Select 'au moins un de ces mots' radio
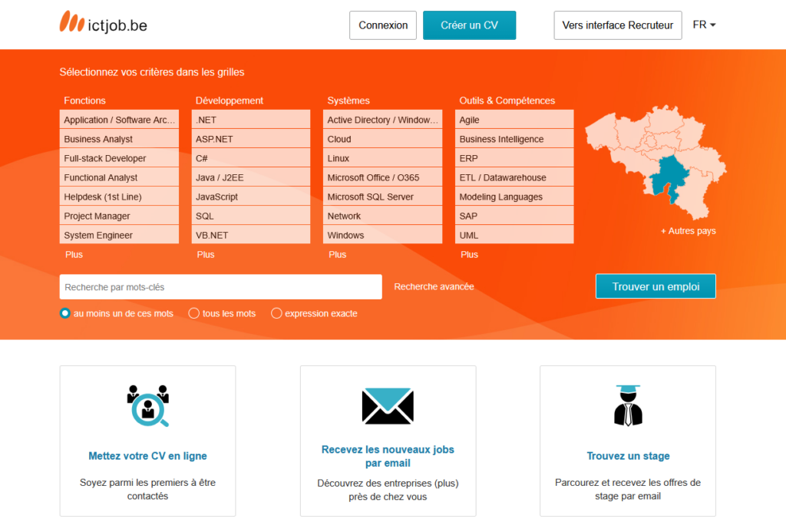 (65, 313)
